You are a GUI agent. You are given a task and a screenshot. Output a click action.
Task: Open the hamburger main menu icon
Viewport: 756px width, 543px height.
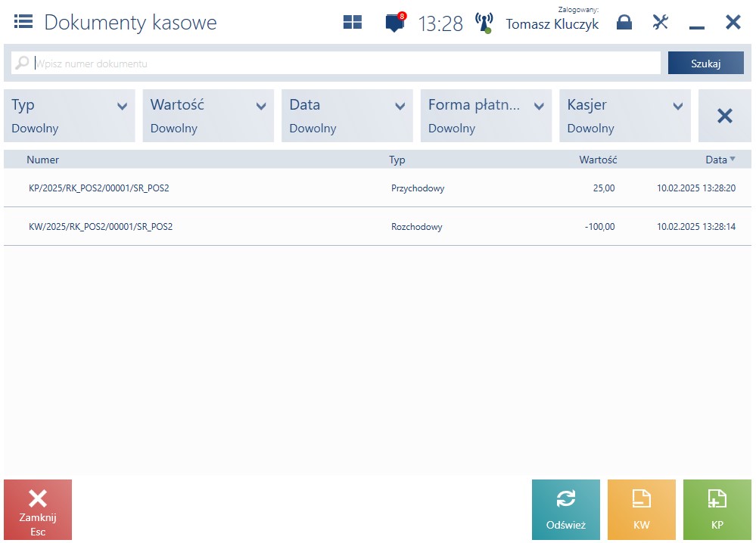point(23,22)
